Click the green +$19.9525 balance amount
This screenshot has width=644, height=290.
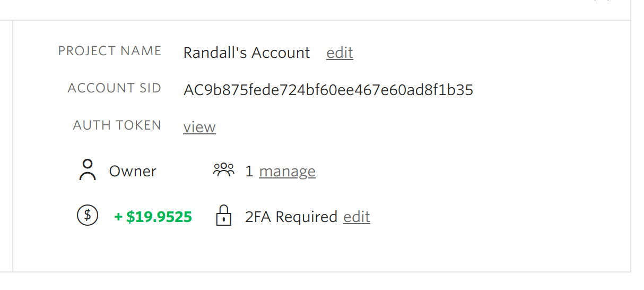(153, 217)
